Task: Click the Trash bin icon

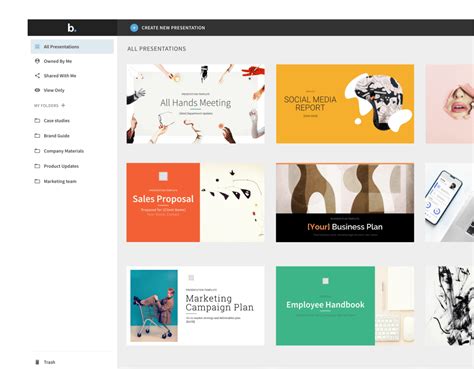Action: [x=37, y=362]
